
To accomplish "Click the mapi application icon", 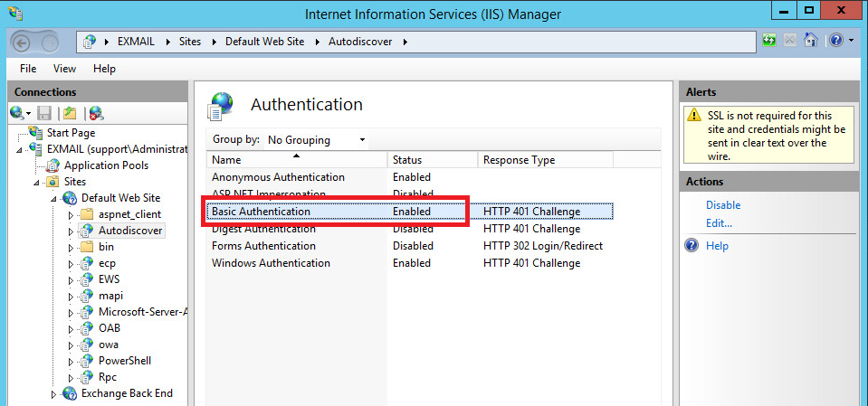I will pos(88,296).
